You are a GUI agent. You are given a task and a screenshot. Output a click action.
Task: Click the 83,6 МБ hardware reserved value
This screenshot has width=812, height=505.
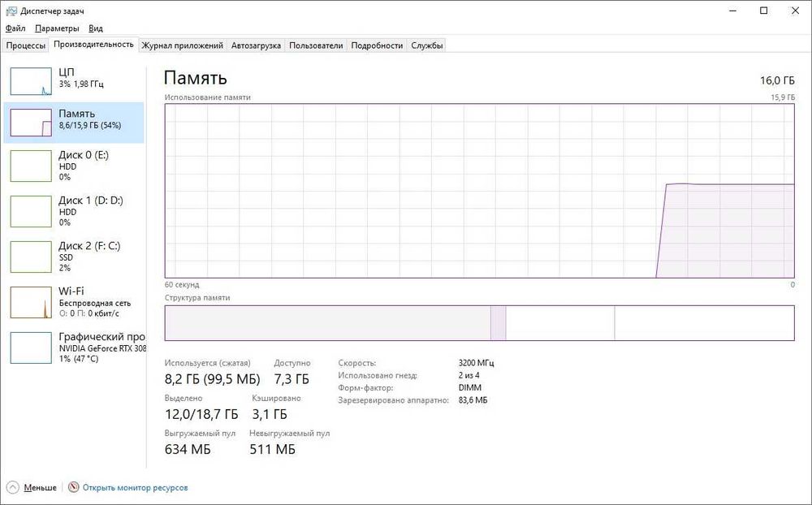click(473, 400)
